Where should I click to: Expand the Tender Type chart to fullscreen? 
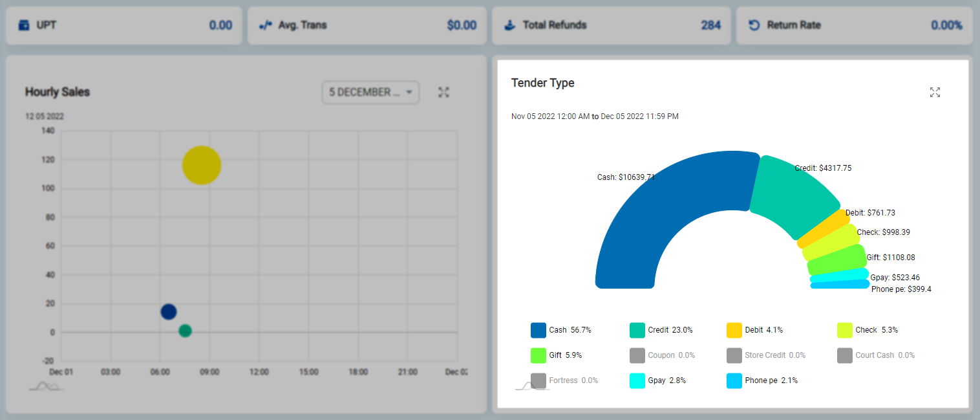pyautogui.click(x=935, y=92)
